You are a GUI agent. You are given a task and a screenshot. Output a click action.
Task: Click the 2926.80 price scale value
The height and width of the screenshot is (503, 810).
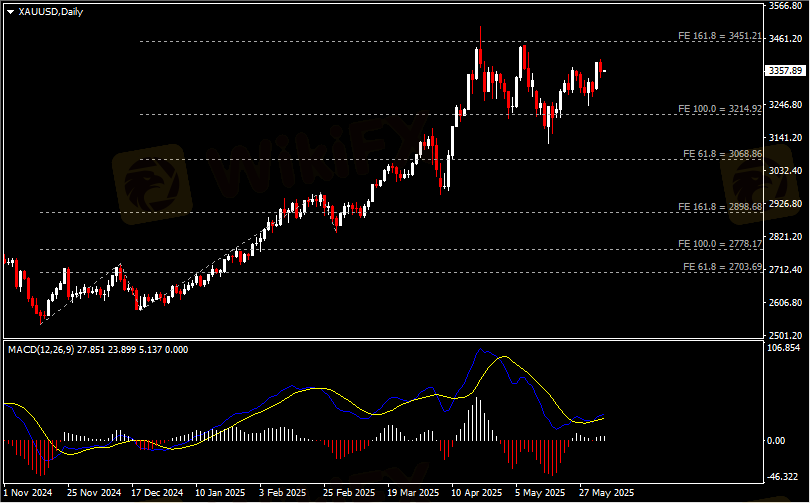[x=785, y=203]
